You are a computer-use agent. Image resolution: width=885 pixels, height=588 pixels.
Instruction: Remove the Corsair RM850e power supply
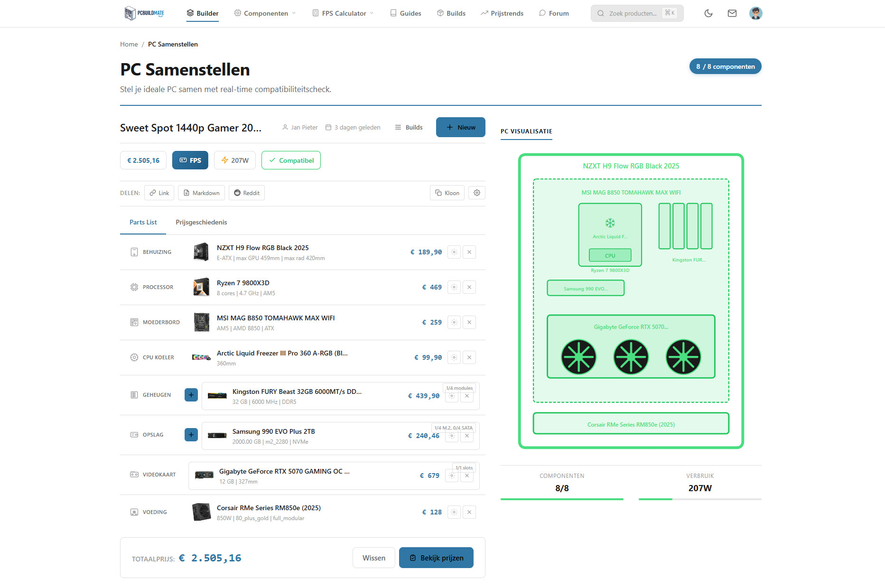(469, 512)
